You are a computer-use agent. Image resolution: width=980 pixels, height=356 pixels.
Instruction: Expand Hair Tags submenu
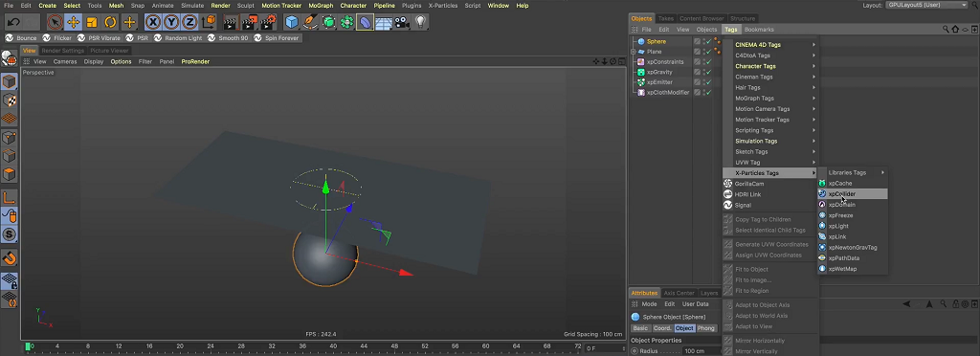tap(770, 87)
